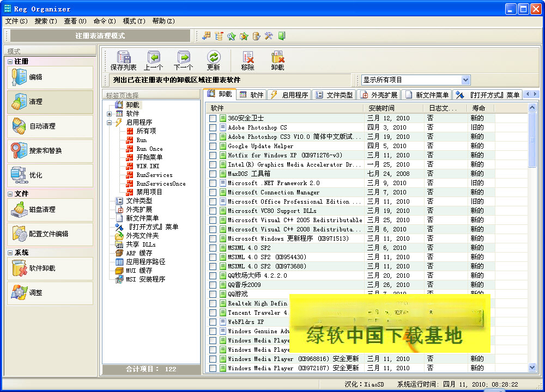Screen dimensions: 545x392
Task: Click the database cylinder icon in top toolbar
Action: click(x=257, y=36)
